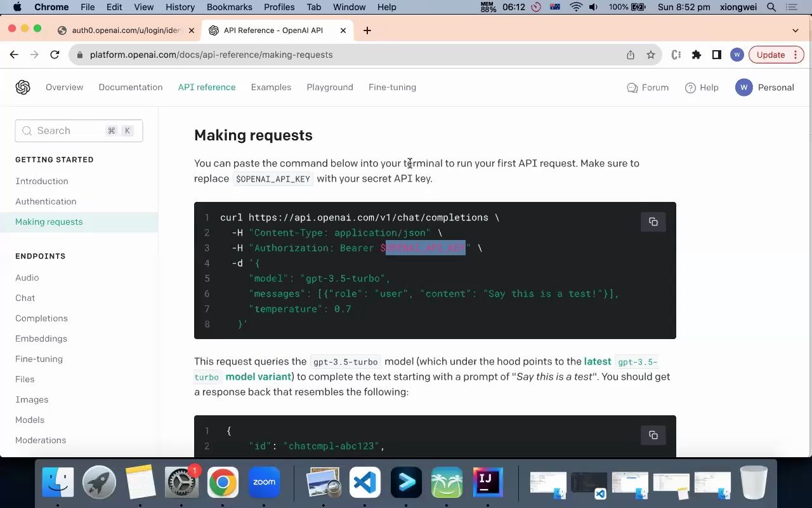Image resolution: width=812 pixels, height=508 pixels.
Task: Open the Bookmarks menu
Action: coord(230,7)
